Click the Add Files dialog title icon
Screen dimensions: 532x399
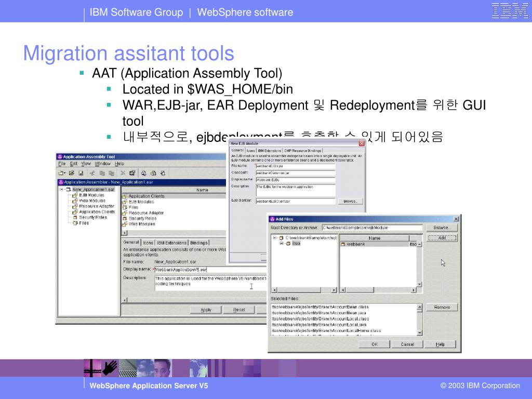[x=272, y=219]
